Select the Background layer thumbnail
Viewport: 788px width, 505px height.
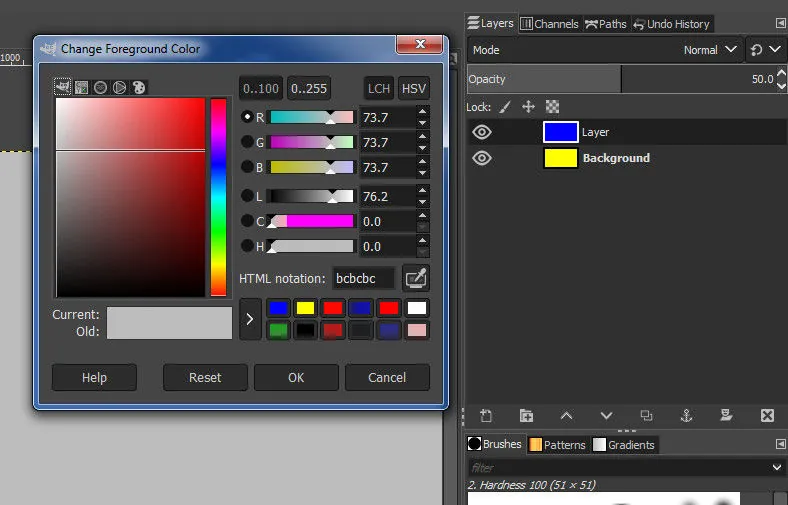click(x=560, y=158)
